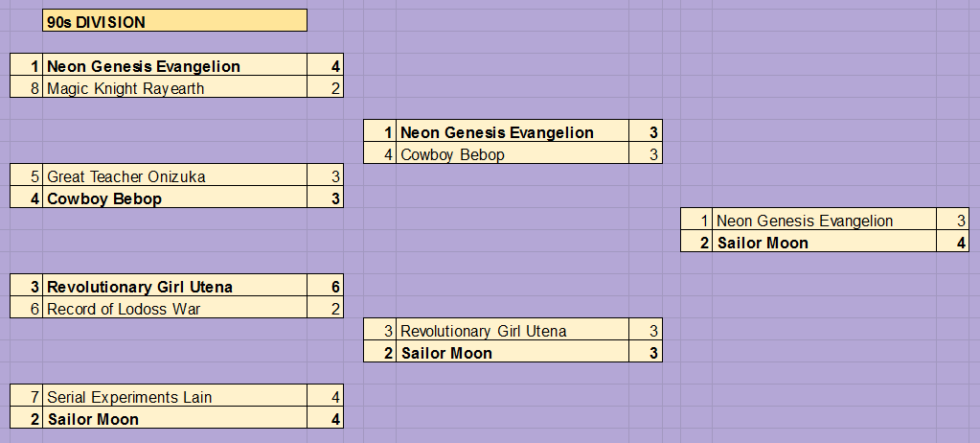Click Record of Lodoss War's score of 2
This screenshot has width=980, height=443.
click(x=325, y=307)
